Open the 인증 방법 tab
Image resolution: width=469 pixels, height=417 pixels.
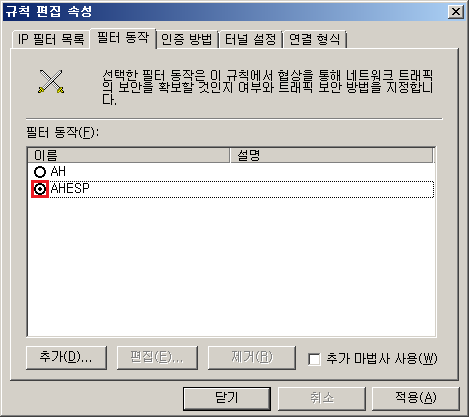pos(187,39)
